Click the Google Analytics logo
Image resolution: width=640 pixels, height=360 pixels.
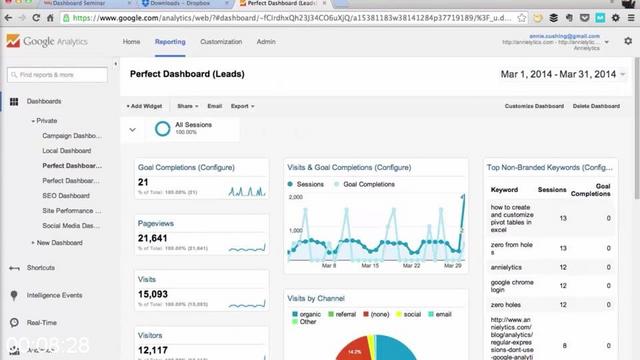click(47, 41)
